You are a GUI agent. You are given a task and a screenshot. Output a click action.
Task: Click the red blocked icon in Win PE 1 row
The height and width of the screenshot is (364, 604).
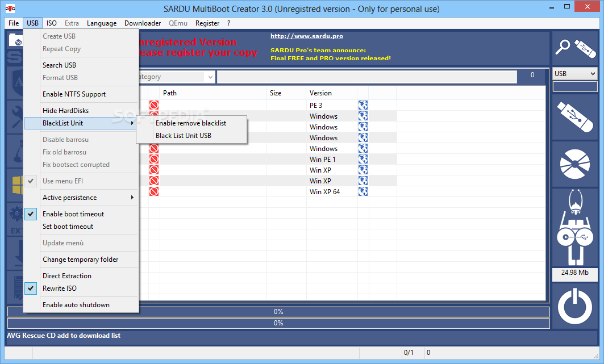(154, 159)
